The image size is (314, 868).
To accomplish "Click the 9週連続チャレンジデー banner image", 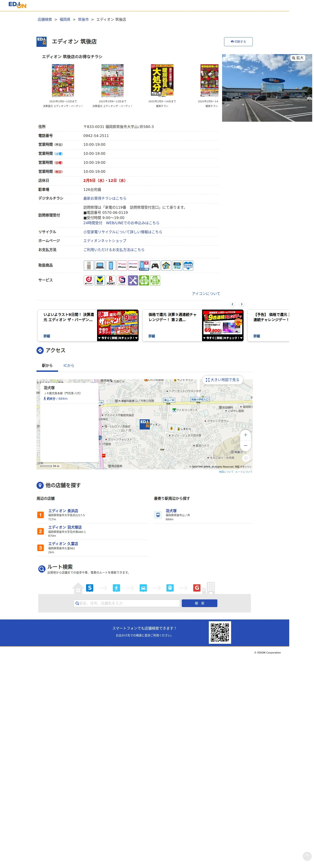I will point(223,325).
